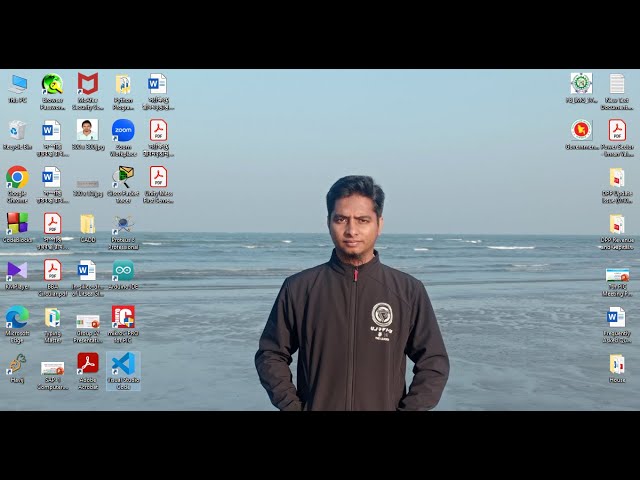Viewport: 640px width, 480px height.
Task: Open the McAfee Security shortcut
Action: (88, 84)
